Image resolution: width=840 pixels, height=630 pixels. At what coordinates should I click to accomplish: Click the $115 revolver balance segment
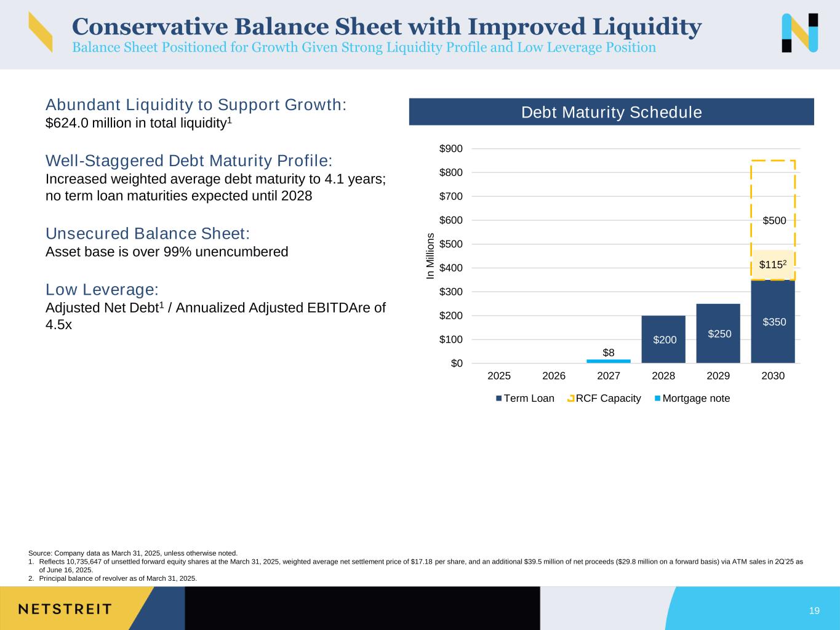[x=773, y=265]
